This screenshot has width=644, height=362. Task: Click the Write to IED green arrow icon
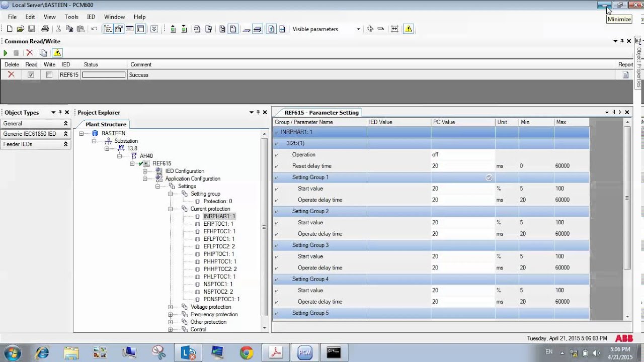click(184, 29)
